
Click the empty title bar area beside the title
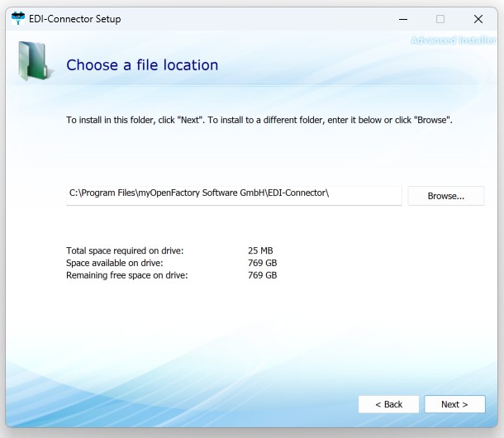(x=248, y=19)
